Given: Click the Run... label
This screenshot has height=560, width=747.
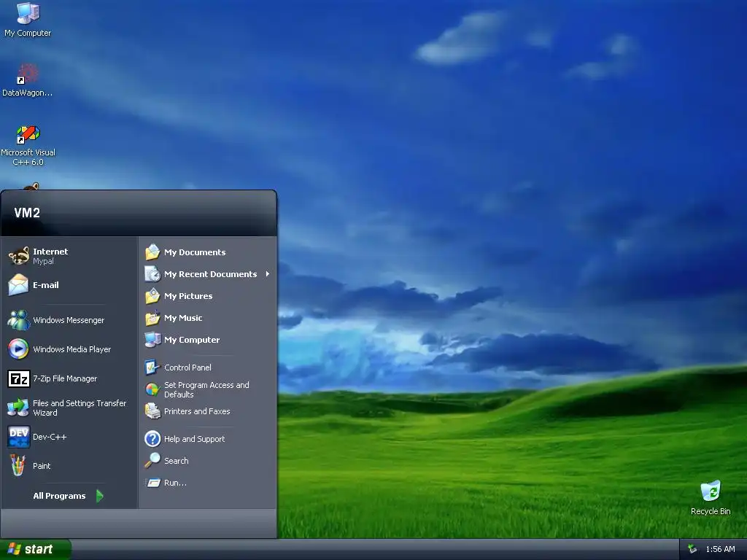Looking at the screenshot, I should pos(175,483).
